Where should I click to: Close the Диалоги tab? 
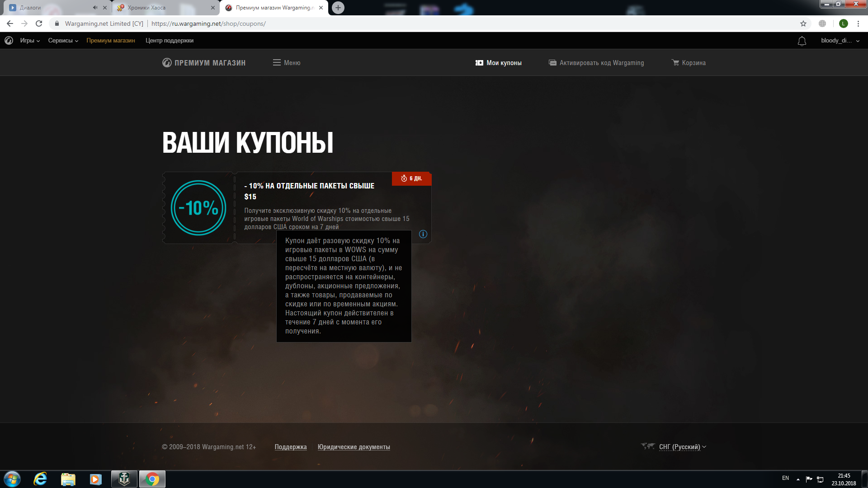pos(105,8)
